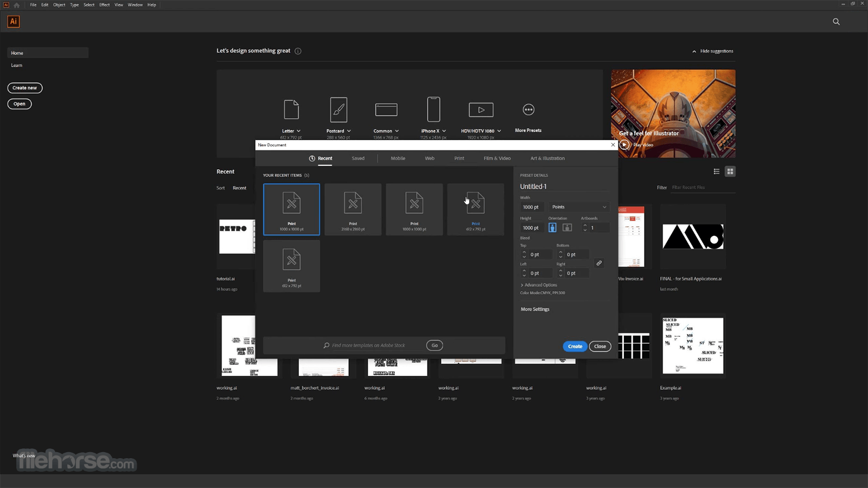The image size is (868, 488).
Task: Link the bleed values with the chain icon
Action: [x=599, y=263]
